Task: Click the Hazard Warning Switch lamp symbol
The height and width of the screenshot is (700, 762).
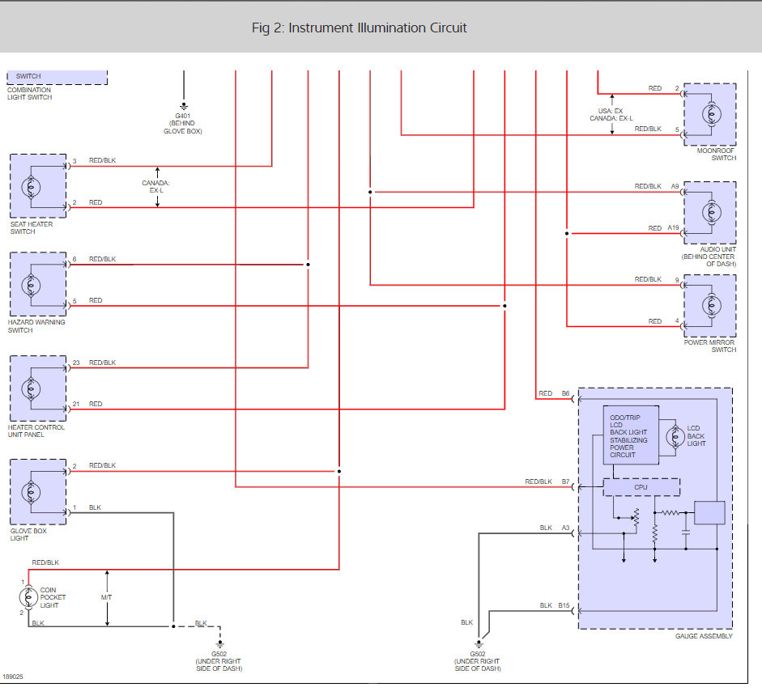Action: 31,285
